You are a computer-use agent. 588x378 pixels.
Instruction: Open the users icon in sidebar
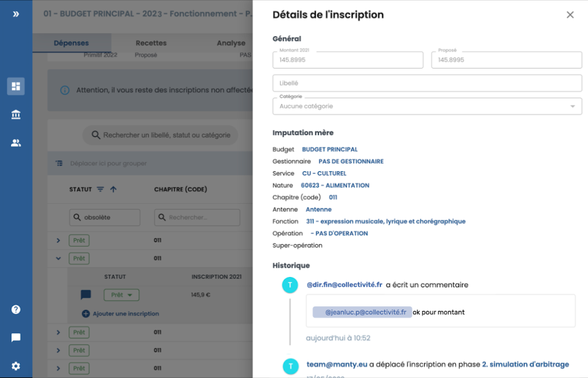pos(16,143)
